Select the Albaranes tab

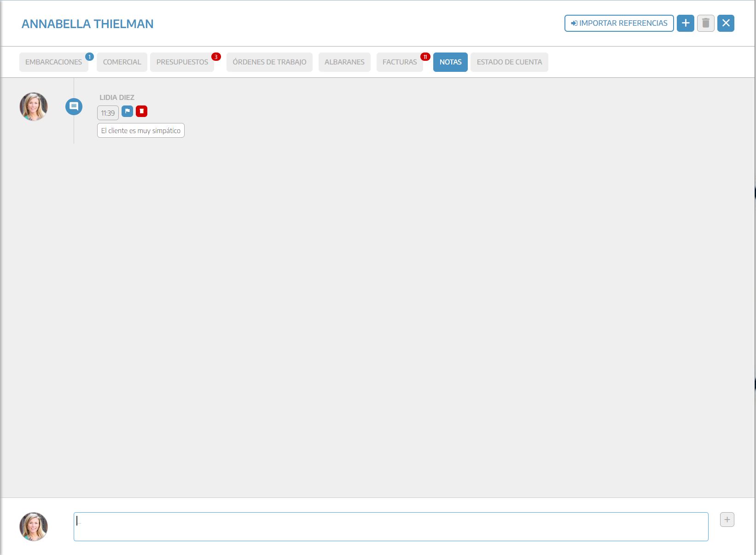[344, 62]
